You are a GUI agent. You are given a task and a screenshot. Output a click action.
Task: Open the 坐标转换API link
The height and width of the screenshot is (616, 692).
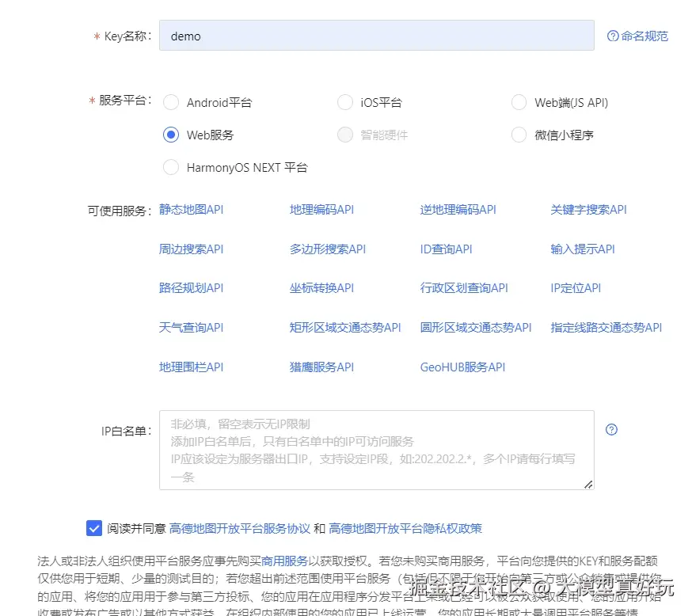321,288
